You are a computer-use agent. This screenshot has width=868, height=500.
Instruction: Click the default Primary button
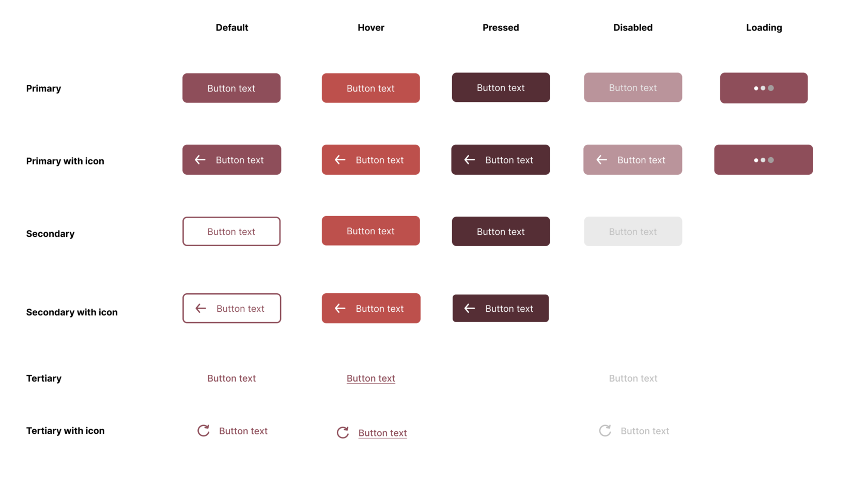click(x=231, y=88)
